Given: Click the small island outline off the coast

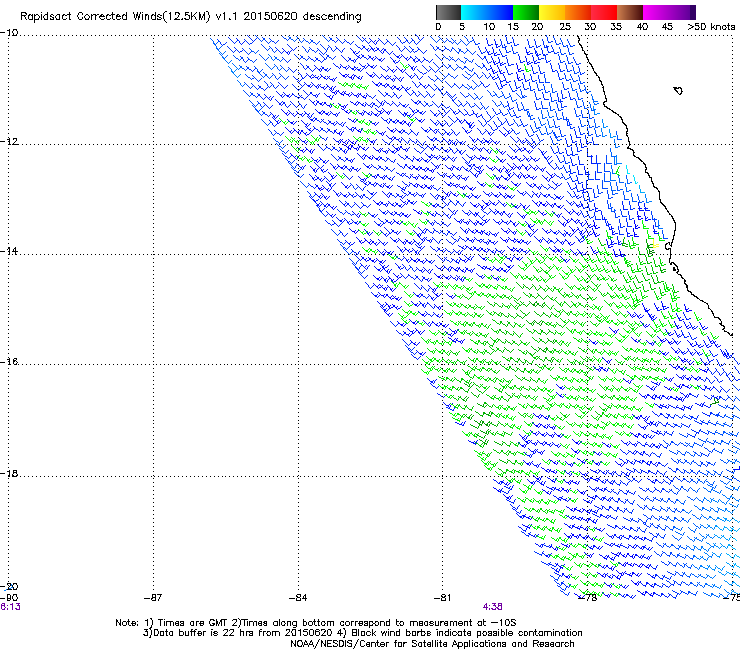Looking at the screenshot, I should [678, 91].
